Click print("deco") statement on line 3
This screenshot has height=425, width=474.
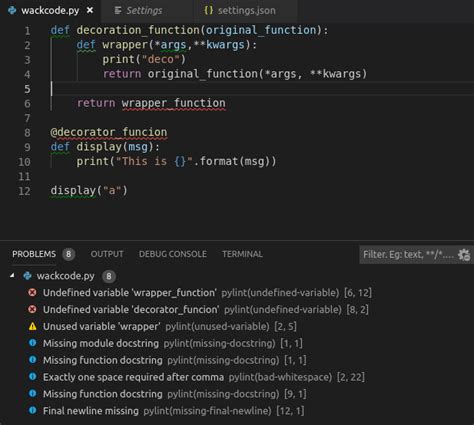[144, 59]
